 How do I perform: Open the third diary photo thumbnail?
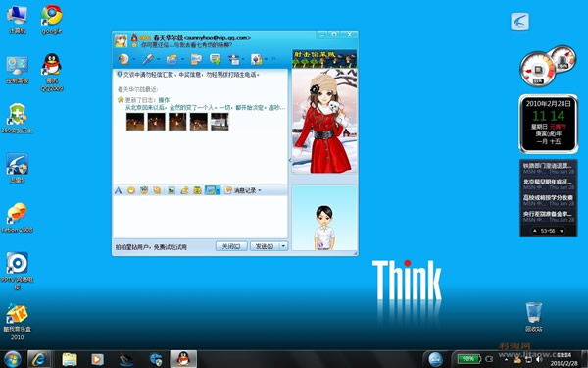click(177, 122)
